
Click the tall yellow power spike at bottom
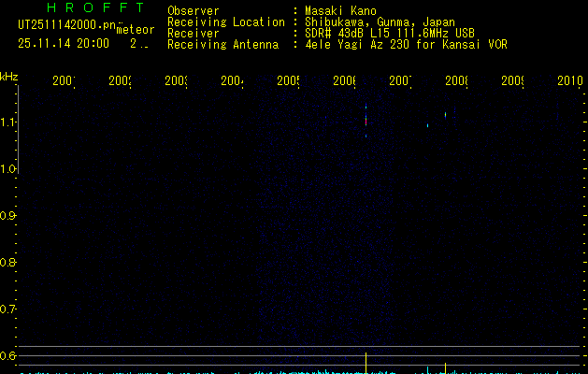[366, 363]
